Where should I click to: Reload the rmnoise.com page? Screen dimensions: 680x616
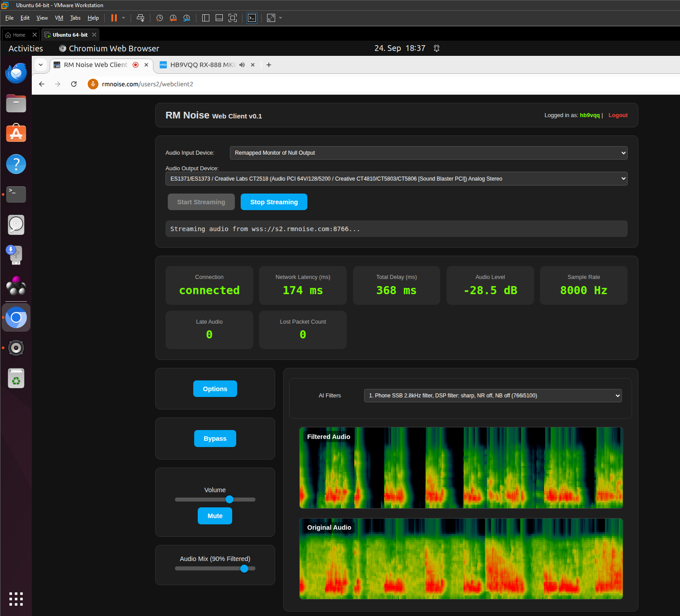click(x=74, y=84)
